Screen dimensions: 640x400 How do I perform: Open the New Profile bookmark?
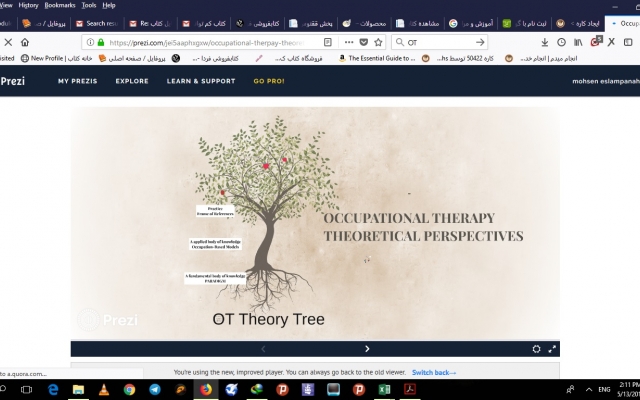pos(56,58)
